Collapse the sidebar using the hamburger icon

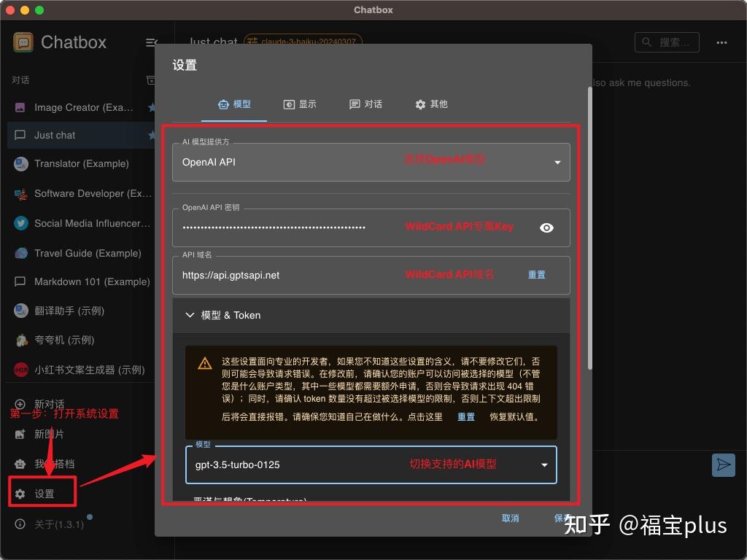pos(152,42)
